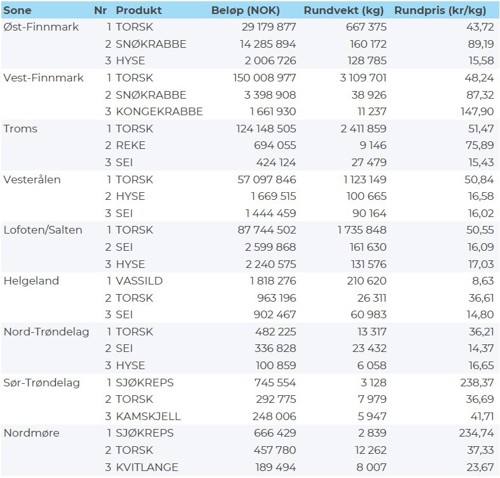Select the Nord-Trøndelag zone label
The height and width of the screenshot is (478, 500).
click(46, 332)
